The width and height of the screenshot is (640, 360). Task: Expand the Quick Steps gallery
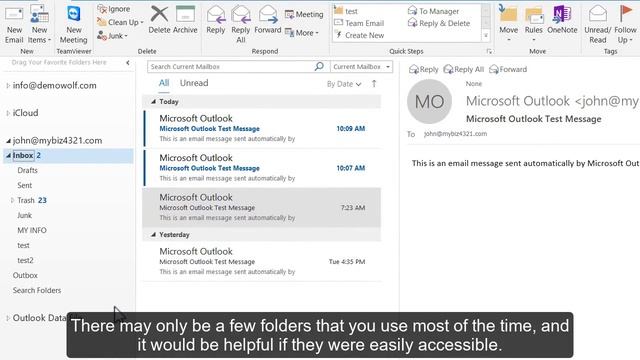(x=486, y=36)
